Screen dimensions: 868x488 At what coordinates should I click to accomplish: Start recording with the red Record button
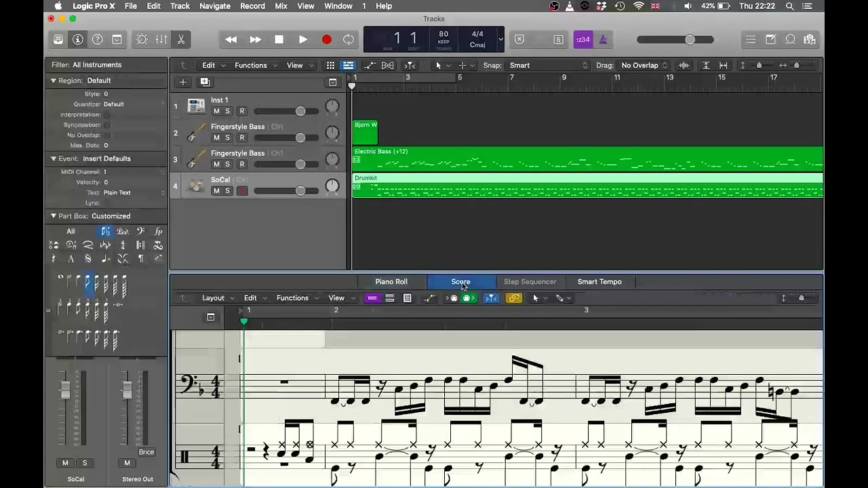pos(327,39)
